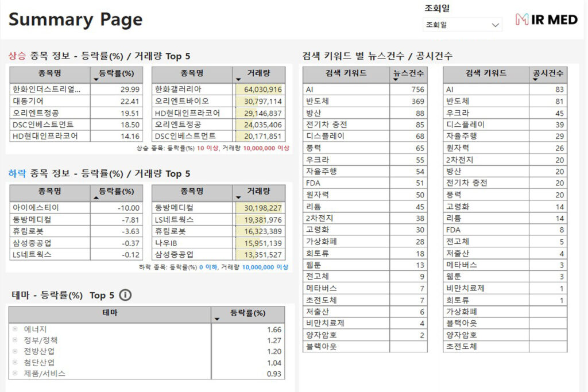
Task: Expand the 전방산업 theme row
Action: coord(15,351)
